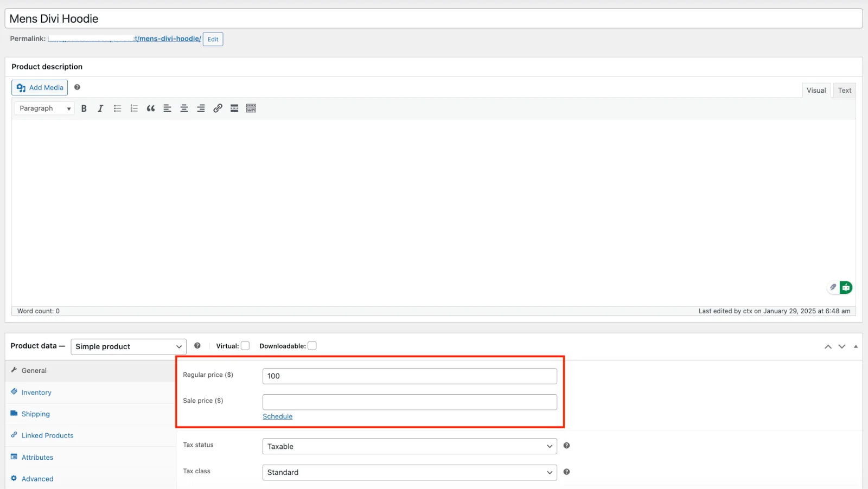Click the Schedule sale link
This screenshot has height=489, width=868.
coord(277,416)
